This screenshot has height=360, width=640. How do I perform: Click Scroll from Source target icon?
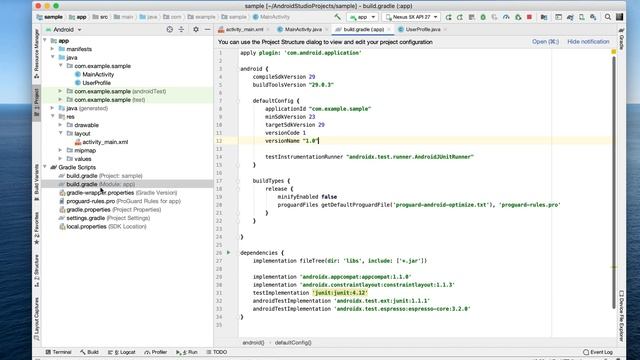[170, 29]
